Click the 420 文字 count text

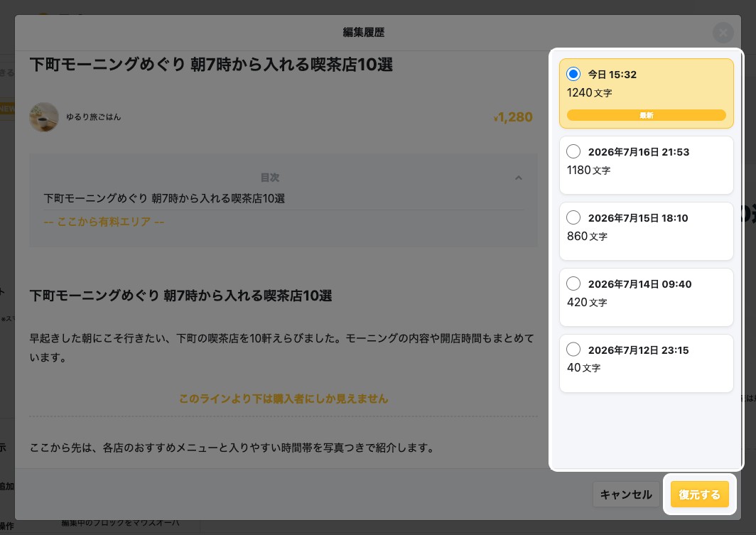(587, 302)
